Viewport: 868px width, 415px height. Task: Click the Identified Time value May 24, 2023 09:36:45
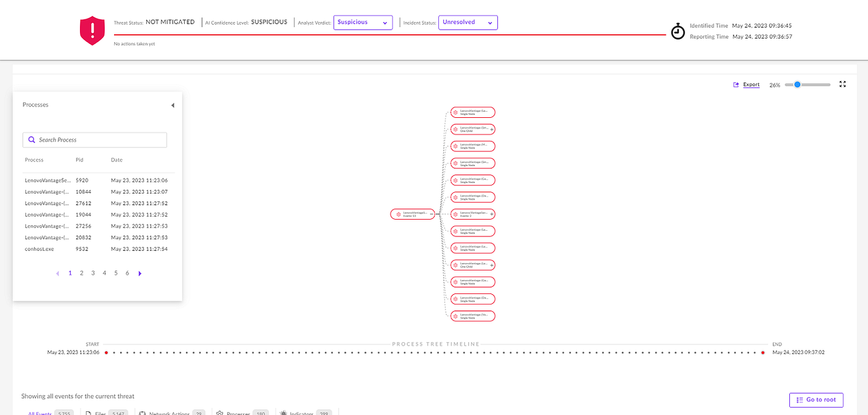(762, 26)
